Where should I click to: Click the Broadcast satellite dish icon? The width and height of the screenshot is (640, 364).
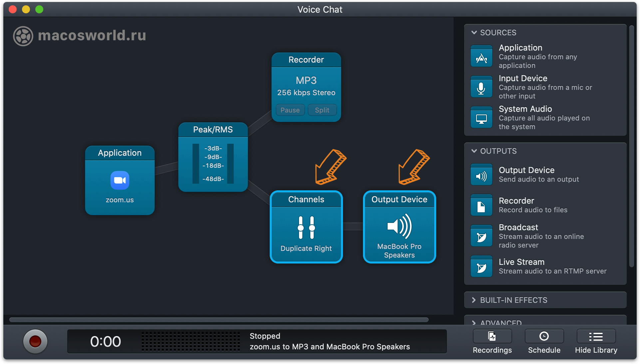pos(481,236)
